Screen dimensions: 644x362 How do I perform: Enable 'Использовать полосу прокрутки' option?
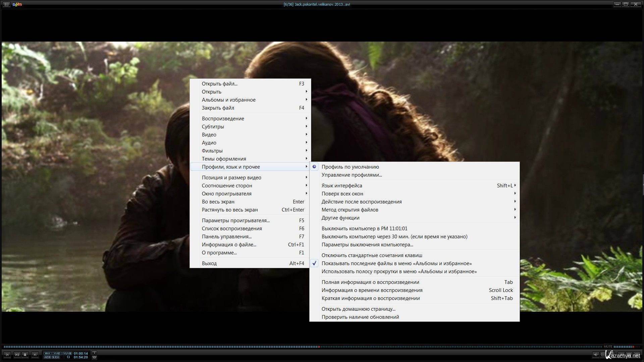point(399,271)
